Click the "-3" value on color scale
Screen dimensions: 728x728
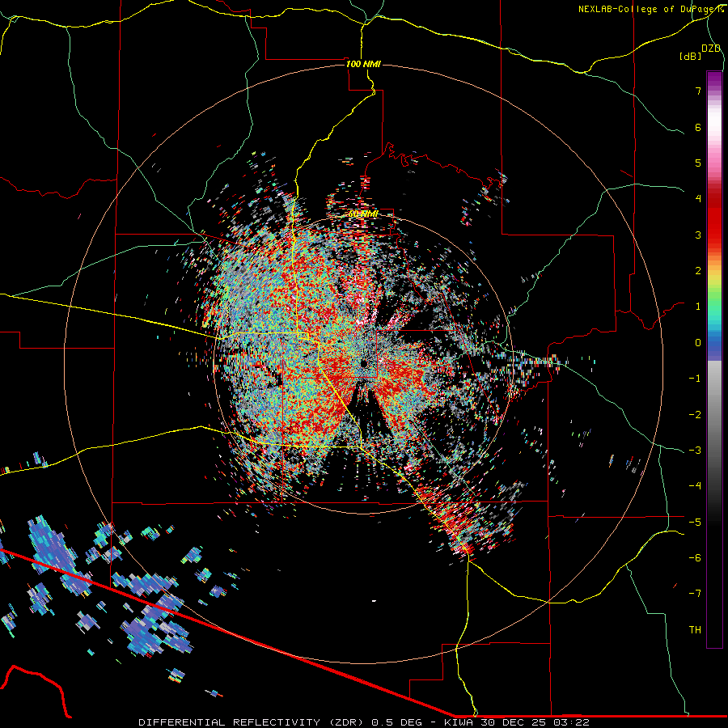tap(695, 451)
